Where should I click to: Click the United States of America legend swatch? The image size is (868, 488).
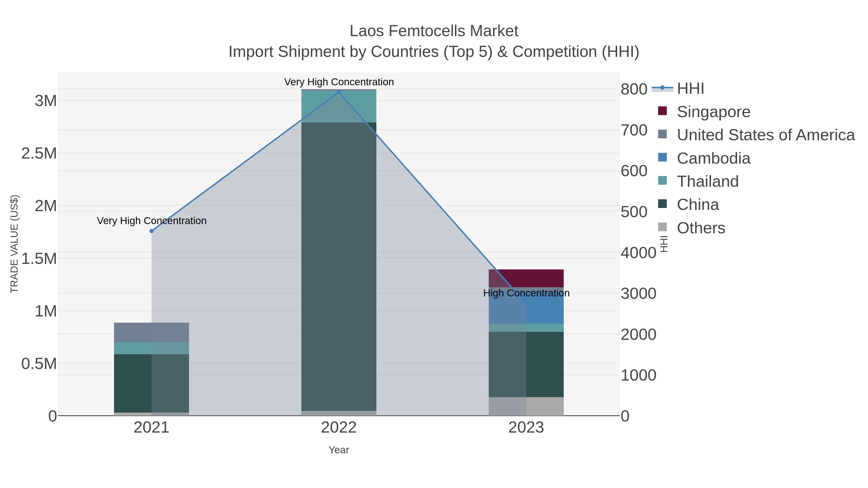tap(663, 134)
